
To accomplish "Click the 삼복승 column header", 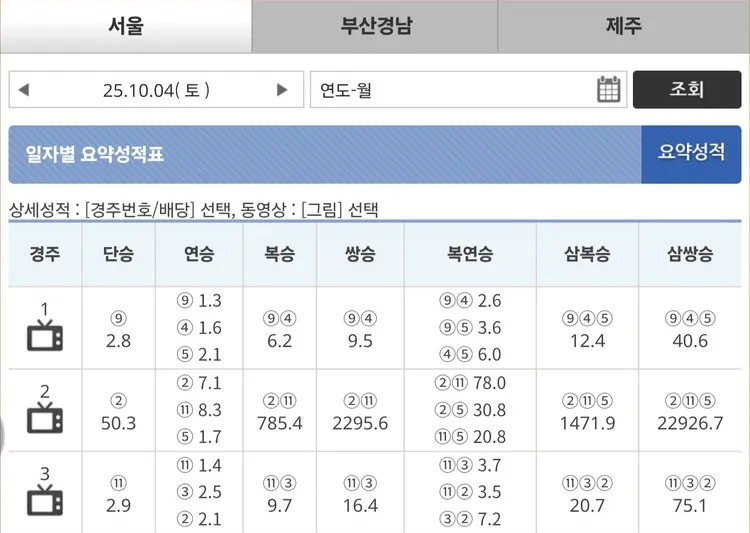I will 587,254.
